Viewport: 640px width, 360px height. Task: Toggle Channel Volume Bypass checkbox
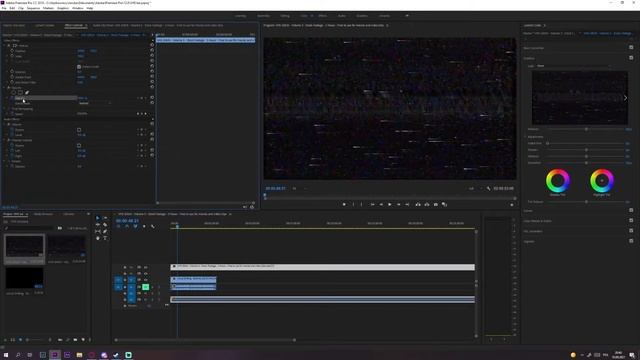(x=79, y=145)
